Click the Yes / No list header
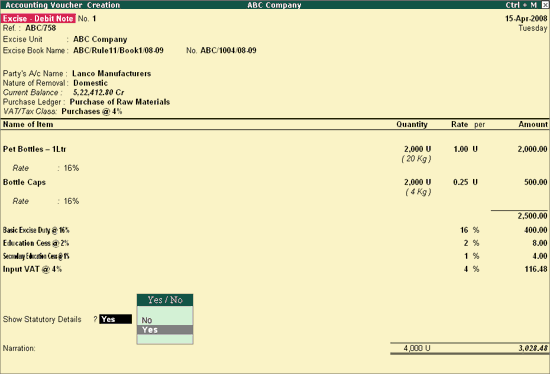Viewport: 550px width, 374px height. pyautogui.click(x=165, y=300)
